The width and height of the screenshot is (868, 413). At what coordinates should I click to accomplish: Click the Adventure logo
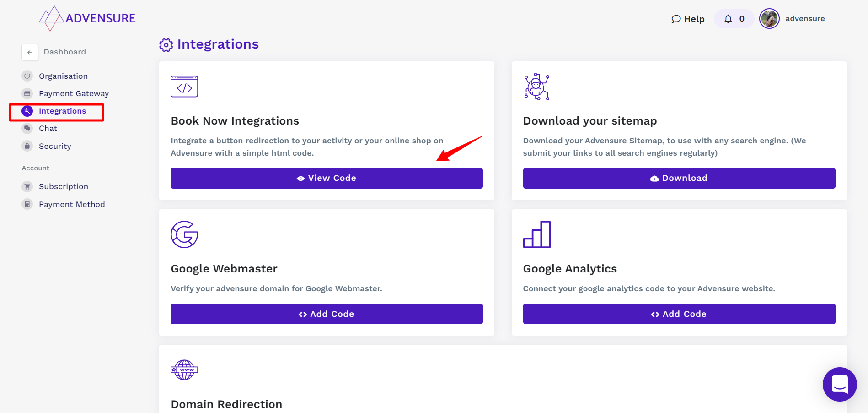87,18
